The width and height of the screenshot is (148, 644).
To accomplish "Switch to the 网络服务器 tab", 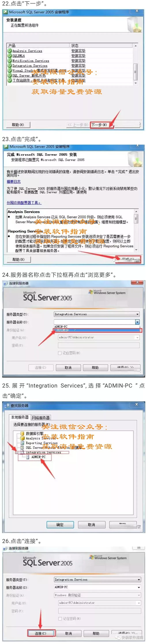I will tap(41, 418).
